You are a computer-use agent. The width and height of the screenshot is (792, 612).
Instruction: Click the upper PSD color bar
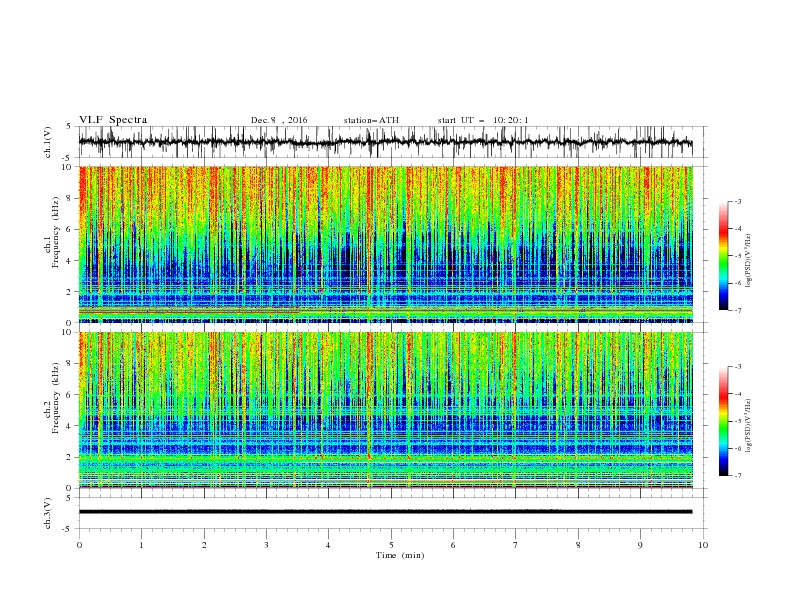click(724, 256)
